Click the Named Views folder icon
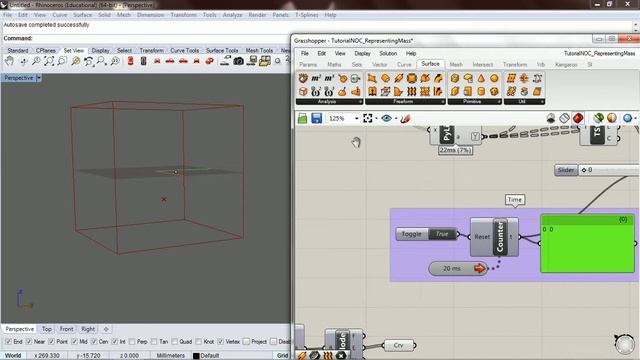 [x=265, y=61]
